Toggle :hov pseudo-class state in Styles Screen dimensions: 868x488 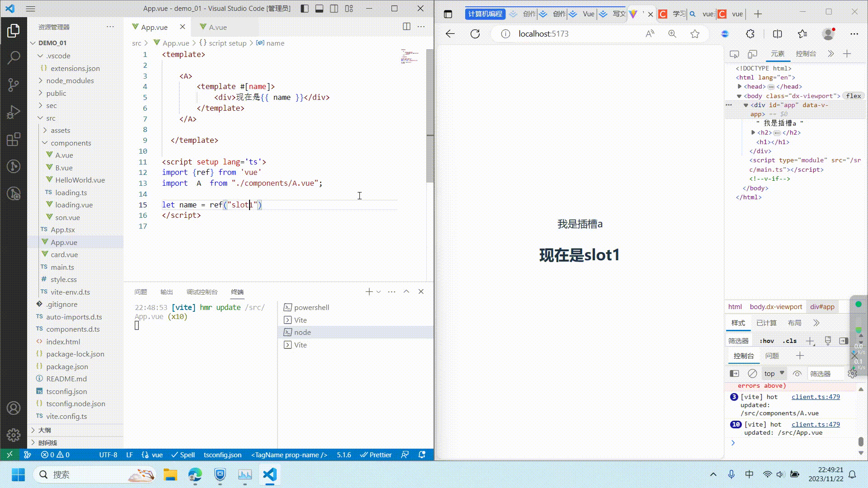coord(767,340)
